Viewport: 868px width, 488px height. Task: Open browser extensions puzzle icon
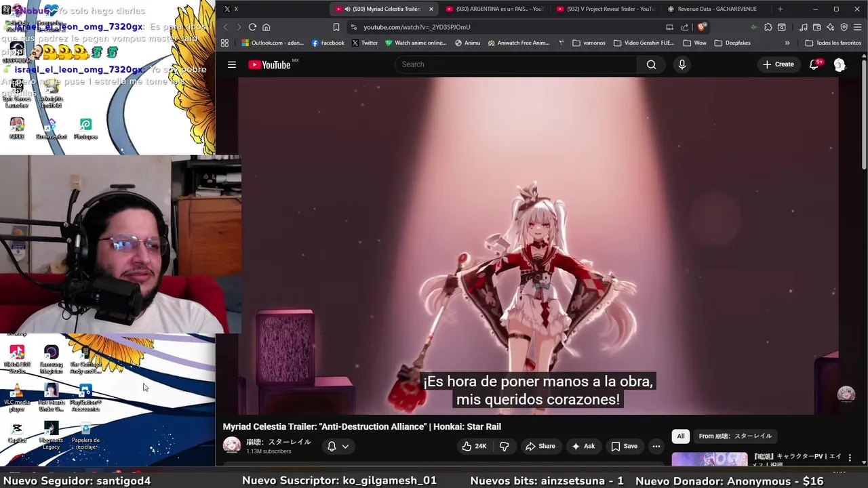coord(768,27)
